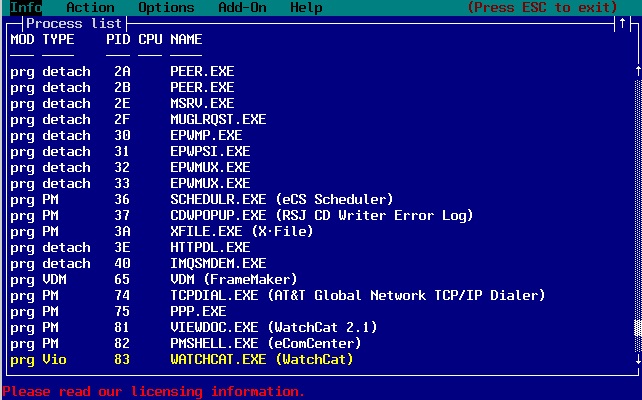
Task: Select TCPDIAL.EXE AT&T Dialer row
Action: pos(278,295)
